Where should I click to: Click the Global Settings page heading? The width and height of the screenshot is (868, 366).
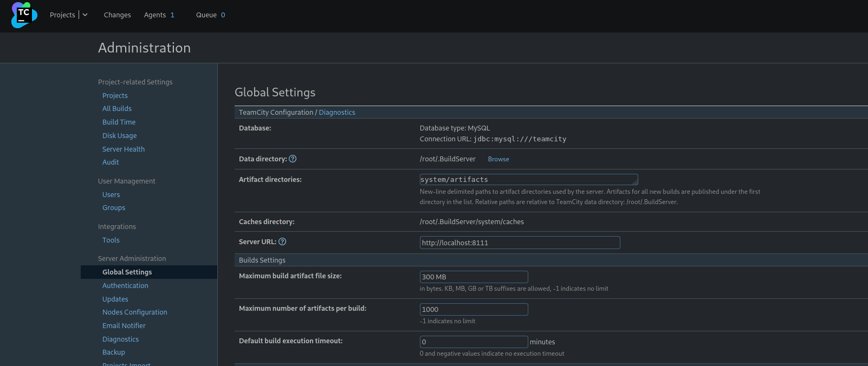pos(275,92)
